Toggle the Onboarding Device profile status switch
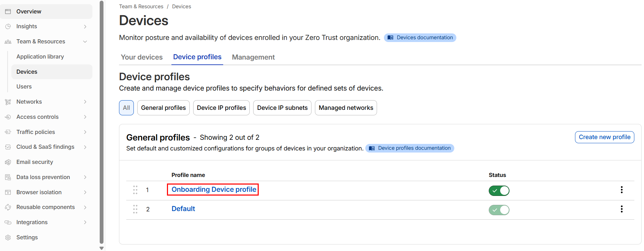Viewport: 644px width, 251px height. (499, 190)
